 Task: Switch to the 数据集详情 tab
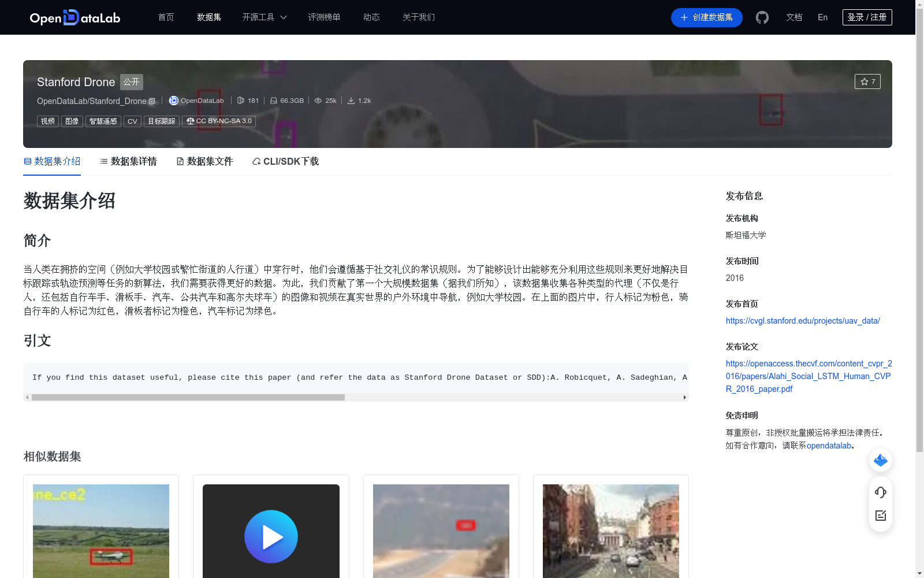(x=128, y=161)
